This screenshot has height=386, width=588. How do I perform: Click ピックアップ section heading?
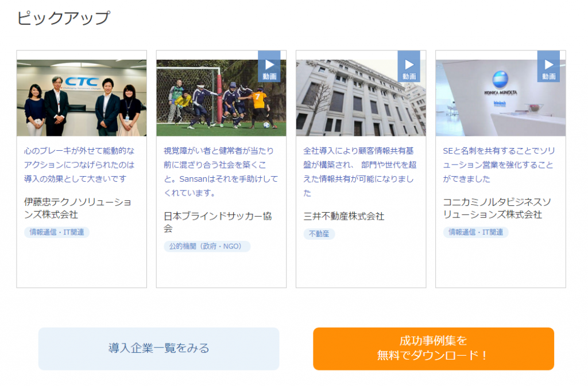point(63,18)
